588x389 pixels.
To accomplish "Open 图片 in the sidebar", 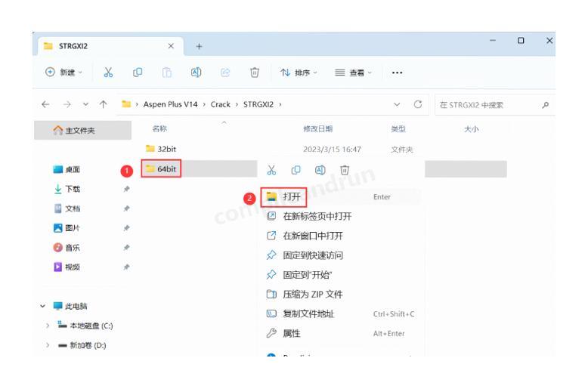I will (x=67, y=228).
